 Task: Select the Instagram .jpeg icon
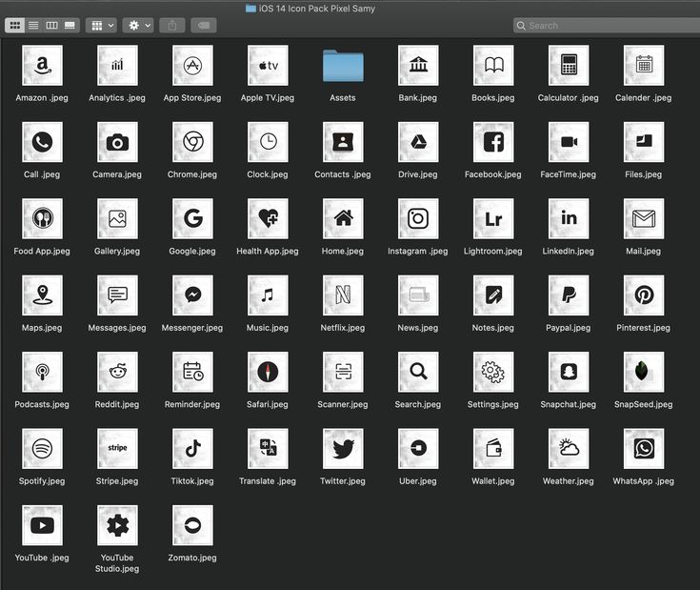[418, 218]
